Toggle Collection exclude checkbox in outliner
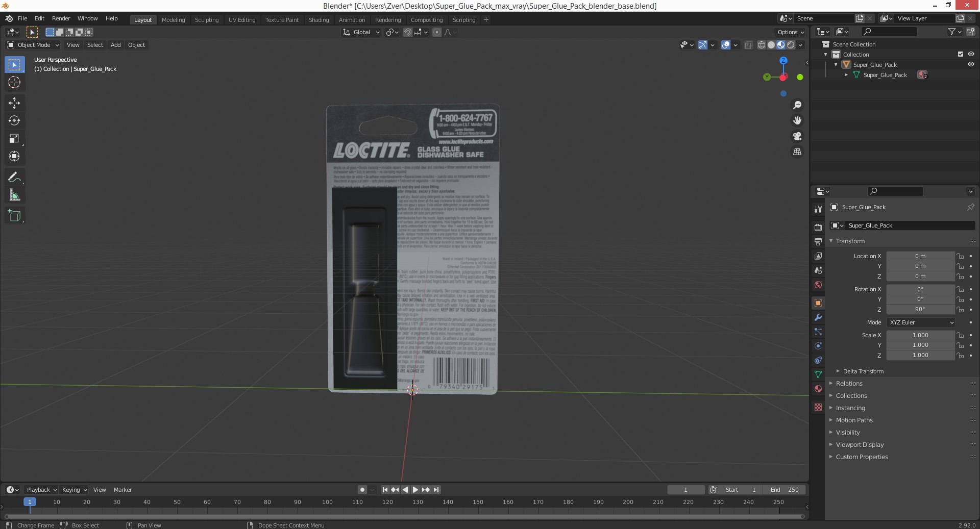 point(961,55)
